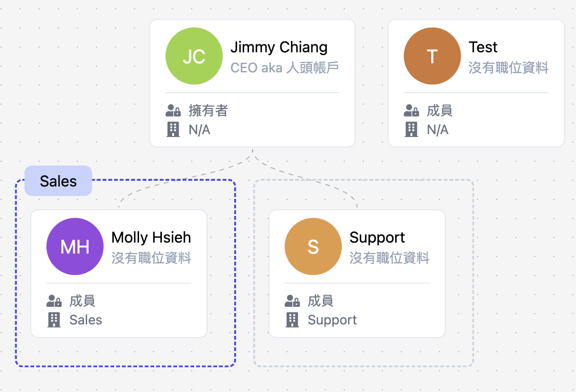The width and height of the screenshot is (576, 392).
Task: Click building icon next to Support department
Action: [292, 320]
